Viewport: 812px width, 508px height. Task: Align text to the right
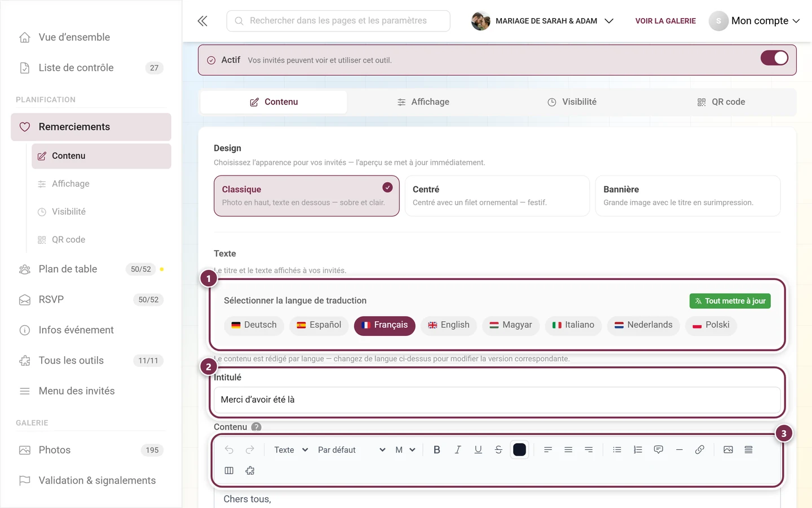coord(589,450)
